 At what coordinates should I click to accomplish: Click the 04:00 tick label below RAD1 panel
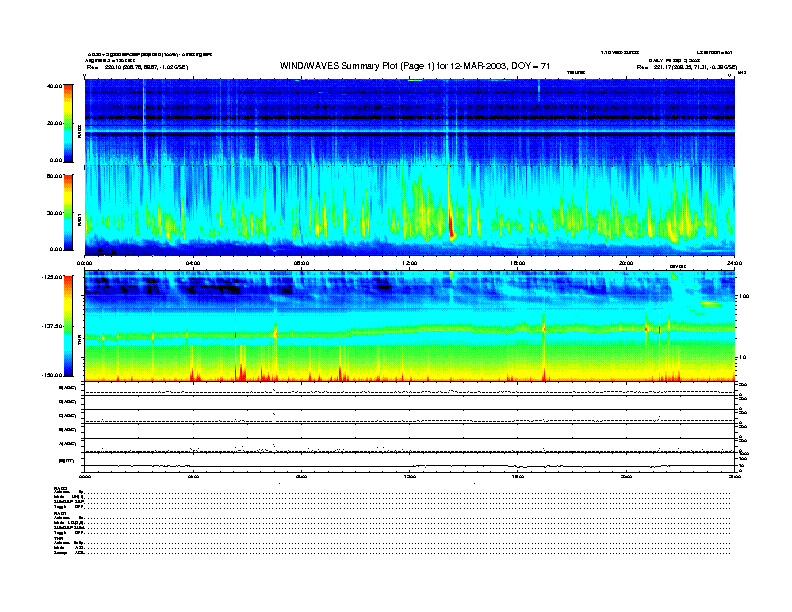(x=193, y=263)
